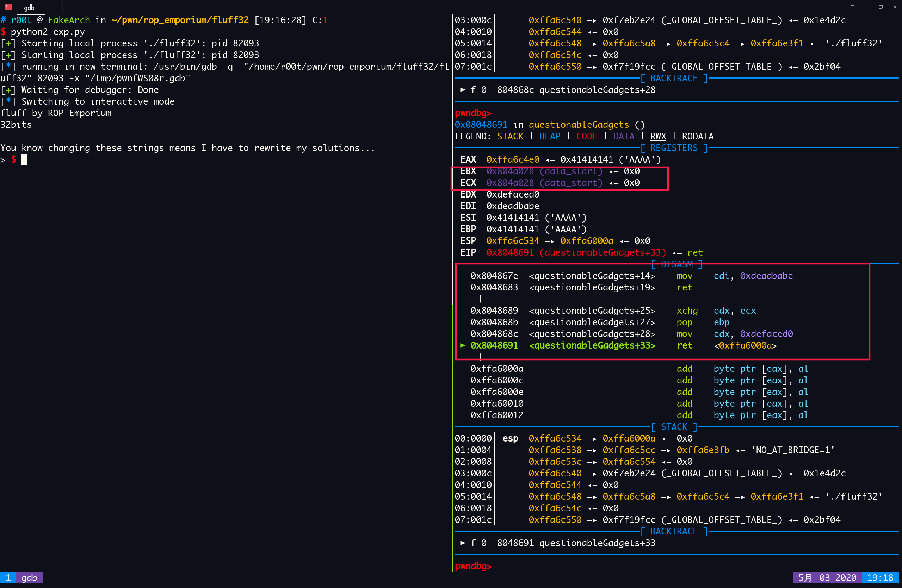Viewport: 902px width, 588px height.
Task: Click the EBP register row
Action: 523,229
